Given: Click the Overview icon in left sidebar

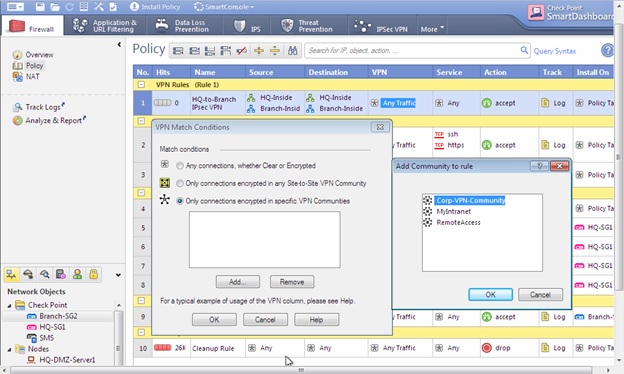Looking at the screenshot, I should (x=17, y=55).
